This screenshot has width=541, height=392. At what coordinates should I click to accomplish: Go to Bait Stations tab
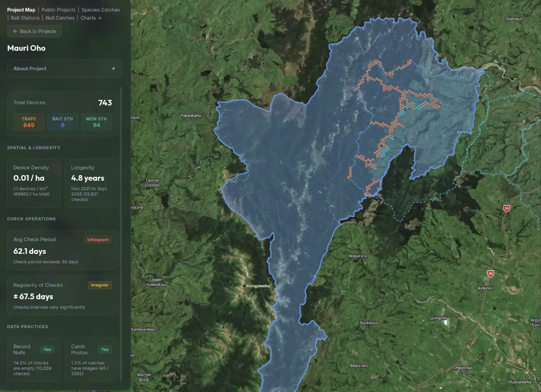25,18
